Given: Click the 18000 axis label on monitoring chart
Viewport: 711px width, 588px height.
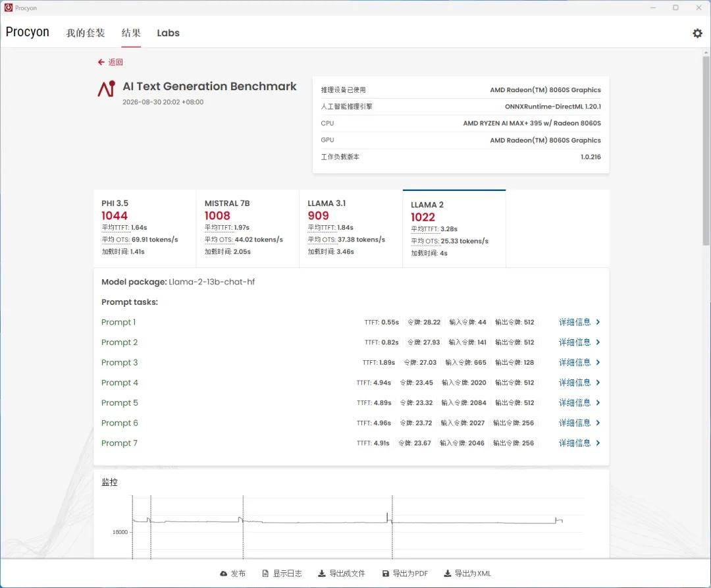Looking at the screenshot, I should [x=120, y=532].
